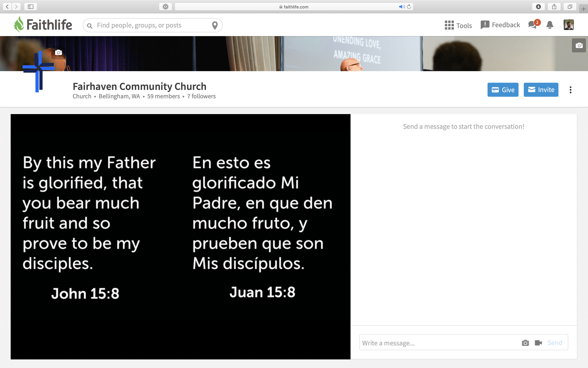
Task: Open messages with 2 unread badge
Action: [x=534, y=24]
